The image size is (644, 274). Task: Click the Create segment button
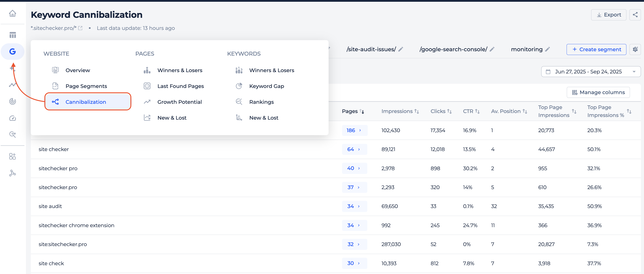(x=596, y=49)
